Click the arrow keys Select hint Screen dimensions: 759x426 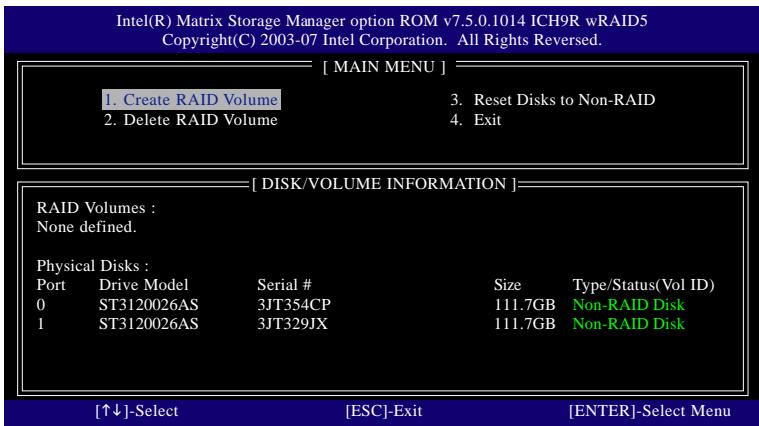pyautogui.click(x=137, y=411)
